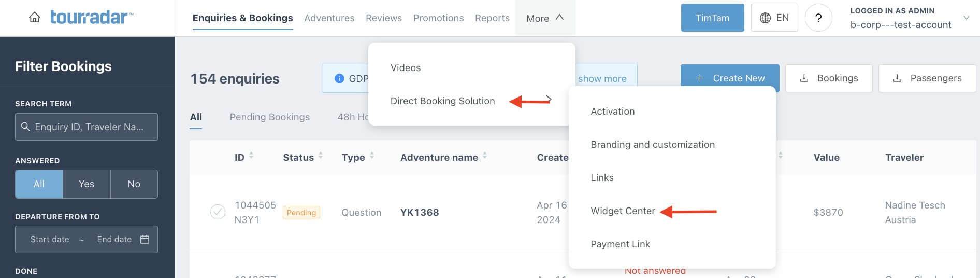The height and width of the screenshot is (278, 980).
Task: Select Videos from More menu
Action: click(406, 68)
